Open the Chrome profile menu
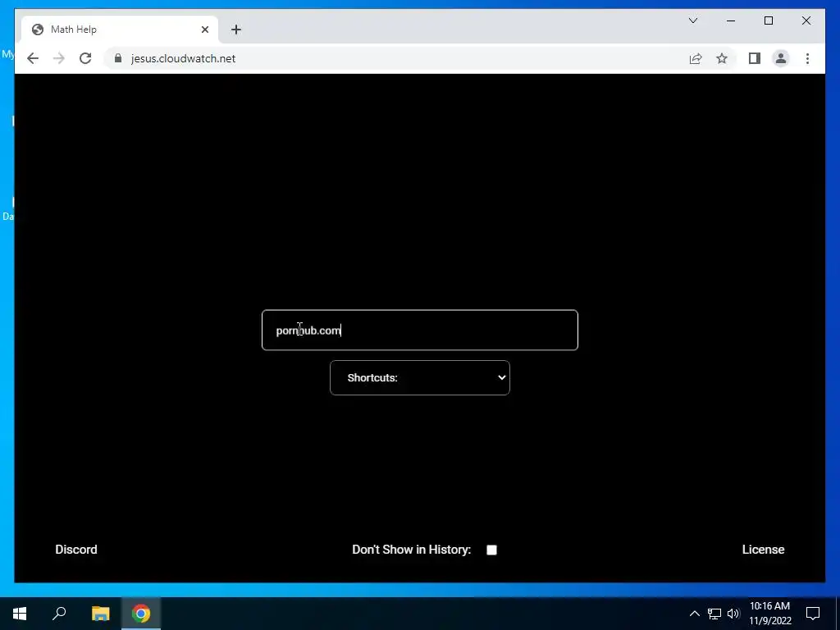This screenshot has width=840, height=630. point(781,58)
